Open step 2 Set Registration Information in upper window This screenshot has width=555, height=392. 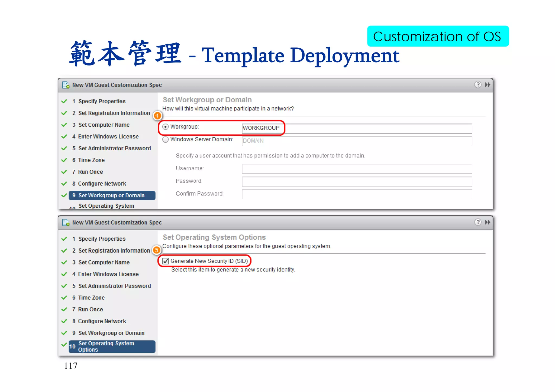[x=111, y=113]
